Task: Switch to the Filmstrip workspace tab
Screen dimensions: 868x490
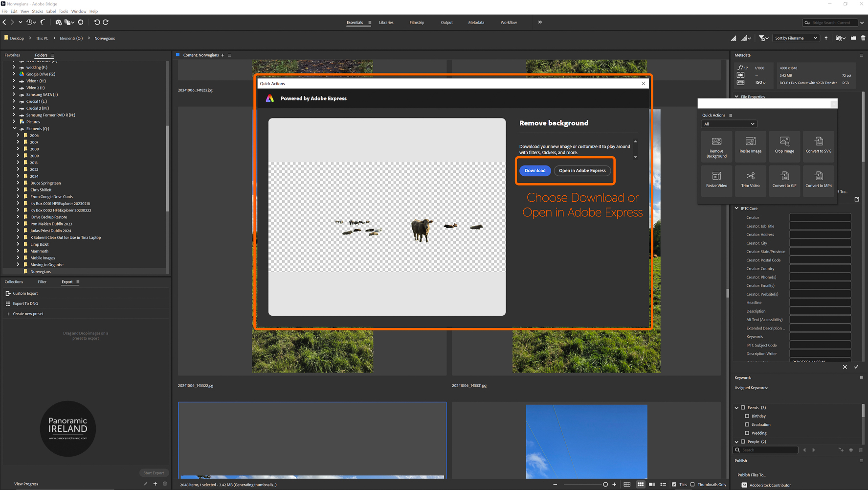Action: point(417,22)
